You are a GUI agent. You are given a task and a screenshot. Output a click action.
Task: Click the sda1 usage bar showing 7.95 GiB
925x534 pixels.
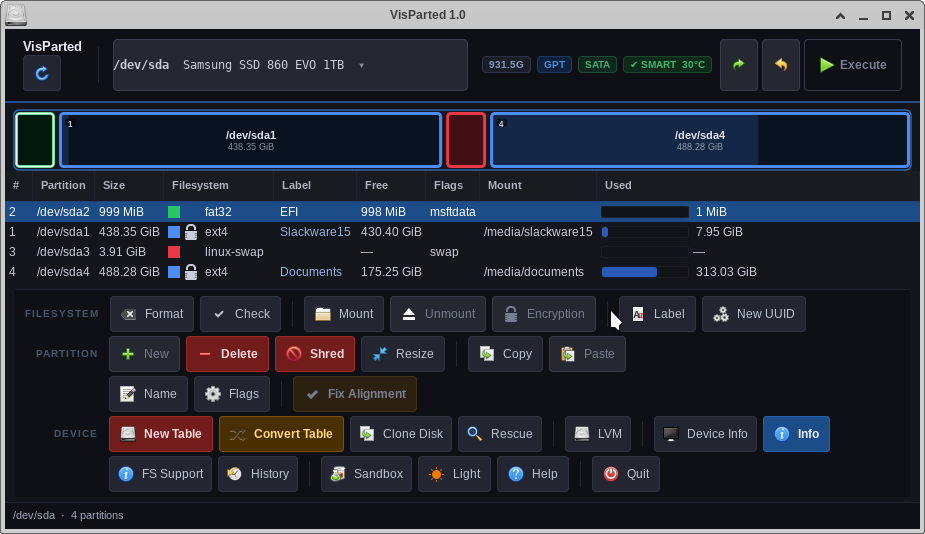click(x=645, y=232)
